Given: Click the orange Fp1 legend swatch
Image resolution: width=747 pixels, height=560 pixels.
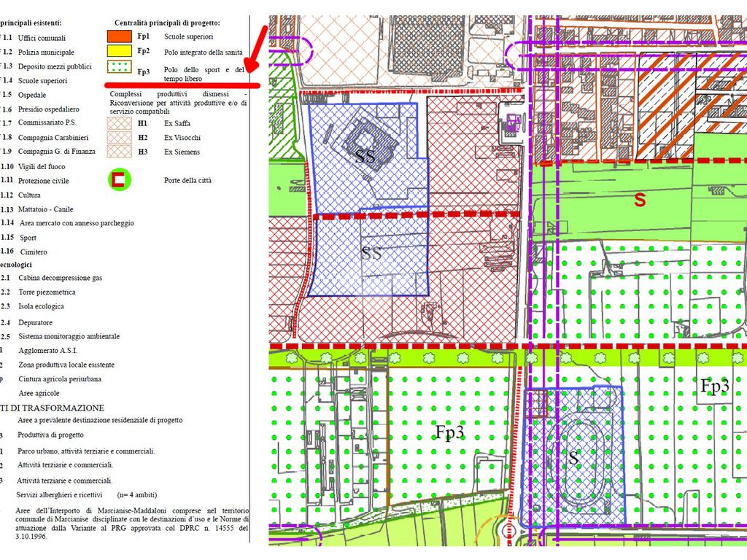Looking at the screenshot, I should coord(120,36).
